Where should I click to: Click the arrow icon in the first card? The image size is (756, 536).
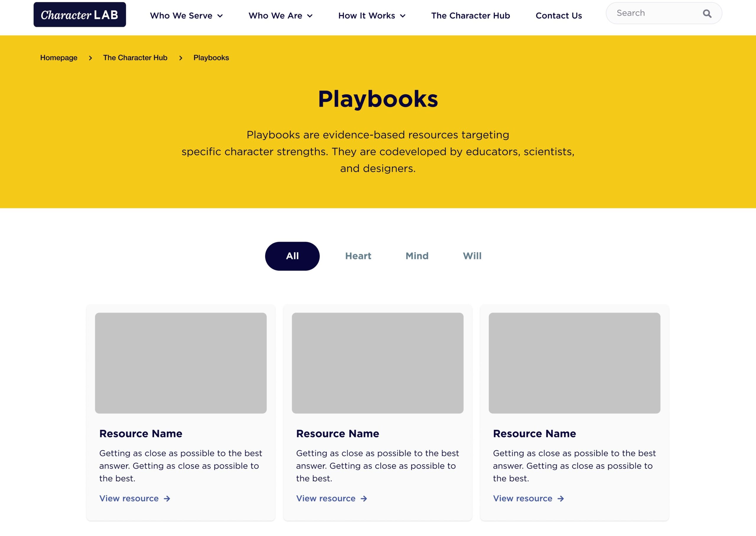coord(167,499)
